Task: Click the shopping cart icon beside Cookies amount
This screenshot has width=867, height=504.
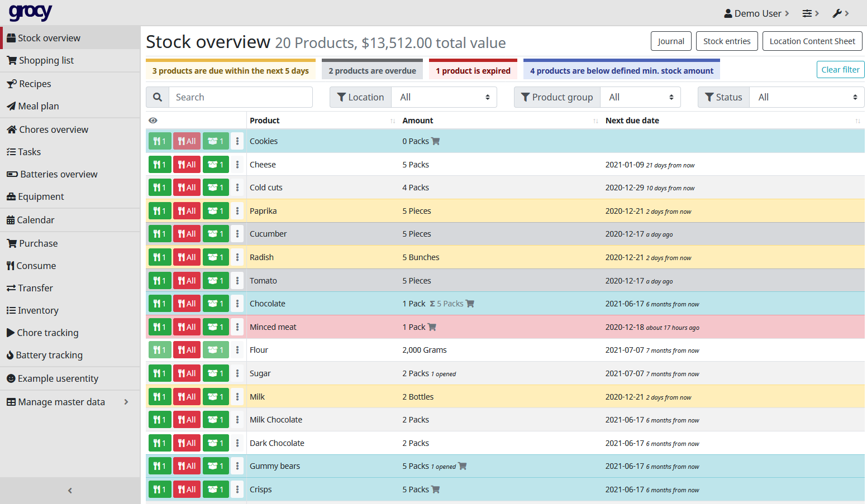Action: [436, 141]
